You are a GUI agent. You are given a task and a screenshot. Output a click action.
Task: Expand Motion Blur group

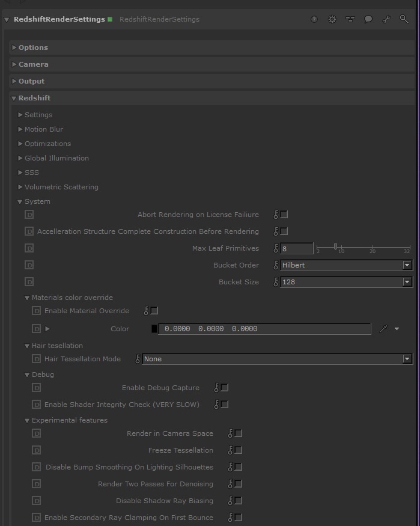pyautogui.click(x=20, y=129)
